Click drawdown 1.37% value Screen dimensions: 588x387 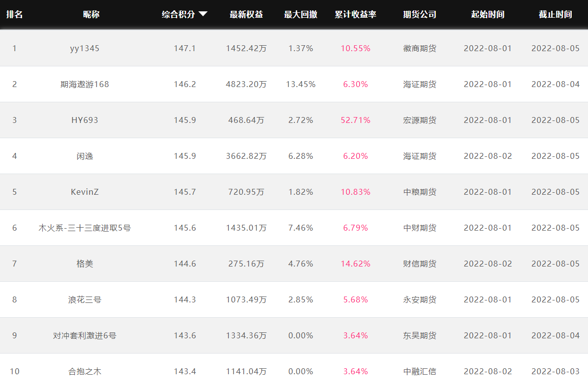tap(301, 48)
